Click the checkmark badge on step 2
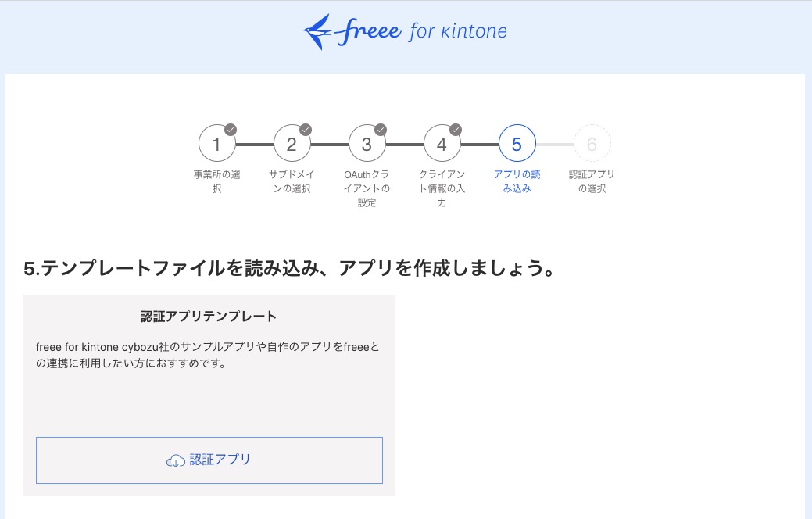Viewport: 812px width, 519px height. point(306,130)
